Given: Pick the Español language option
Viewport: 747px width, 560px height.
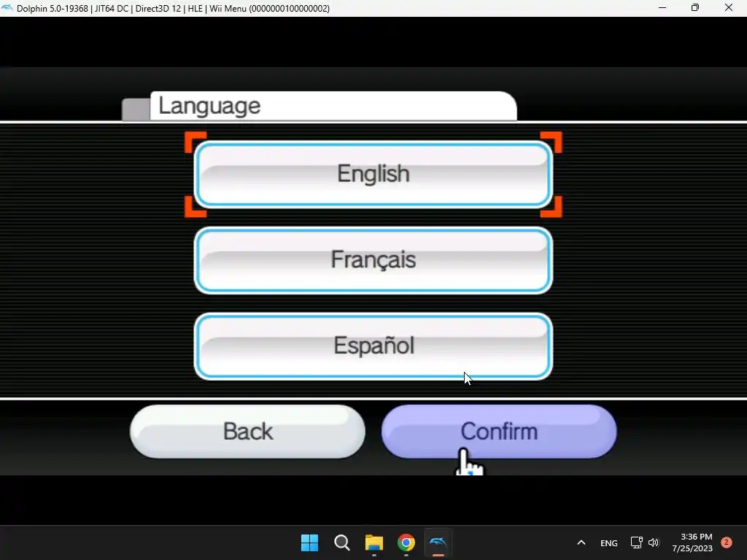Looking at the screenshot, I should click(373, 346).
